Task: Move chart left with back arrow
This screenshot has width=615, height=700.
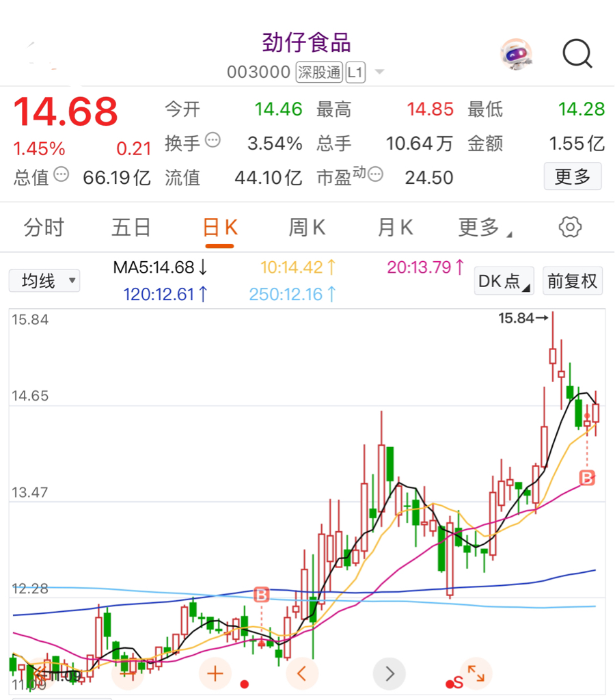Action: (x=302, y=673)
